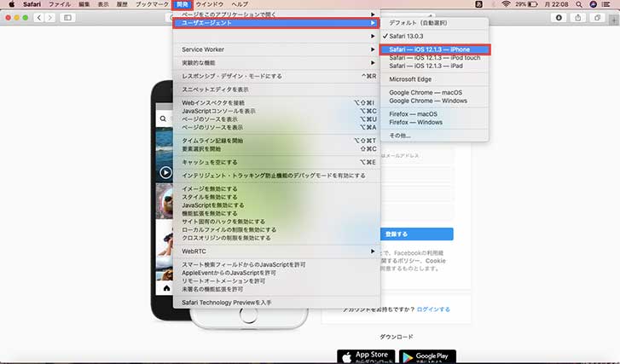Open the ヘルプ menu
This screenshot has width=620, height=364.
(x=240, y=4)
